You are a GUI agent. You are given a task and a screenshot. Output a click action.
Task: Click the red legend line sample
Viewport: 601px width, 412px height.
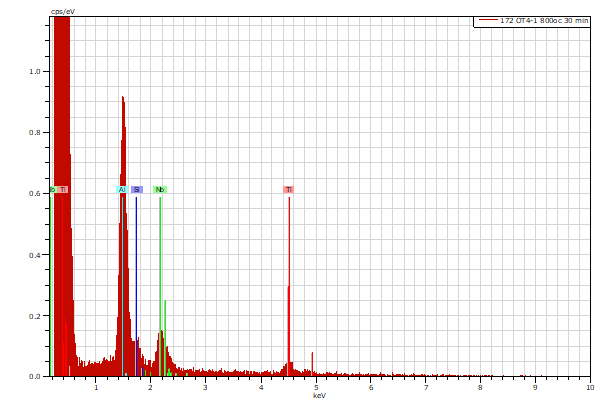click(x=488, y=20)
